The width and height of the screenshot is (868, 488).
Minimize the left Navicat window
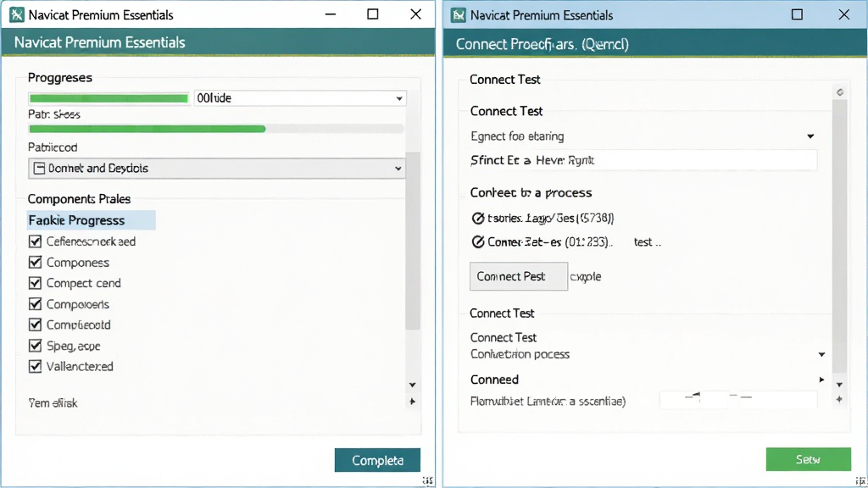pyautogui.click(x=331, y=14)
